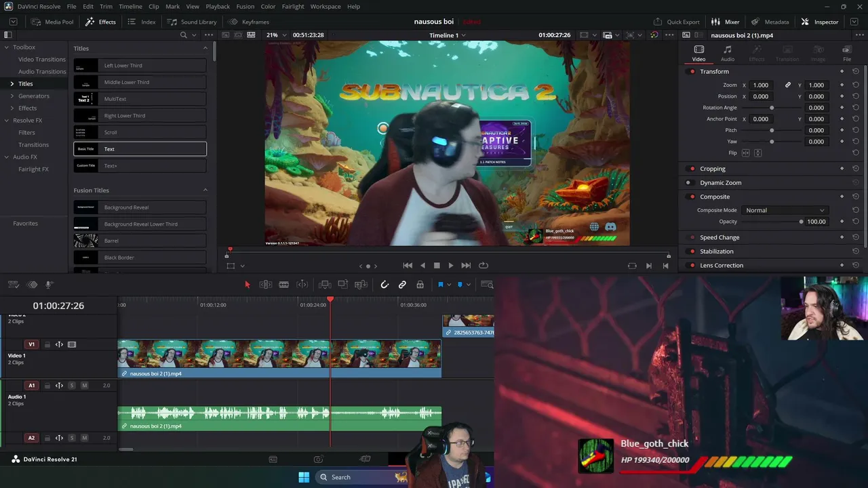This screenshot has height=488, width=868.
Task: Open Timeline View Options icon
Action: (x=12, y=285)
